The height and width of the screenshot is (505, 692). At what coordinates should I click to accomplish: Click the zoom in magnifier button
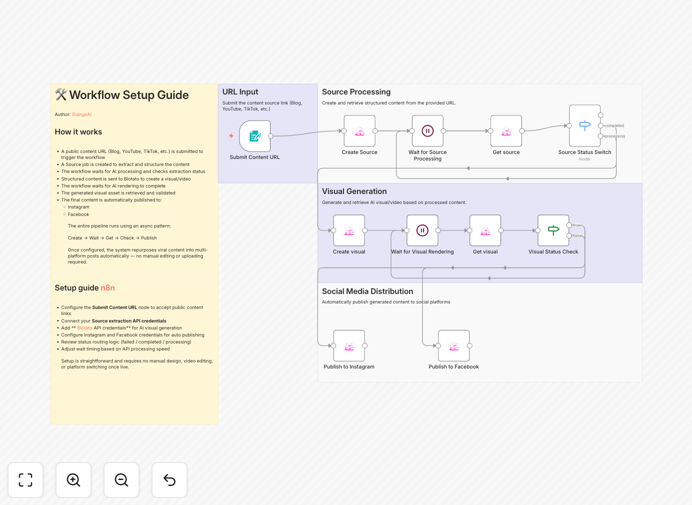click(73, 480)
